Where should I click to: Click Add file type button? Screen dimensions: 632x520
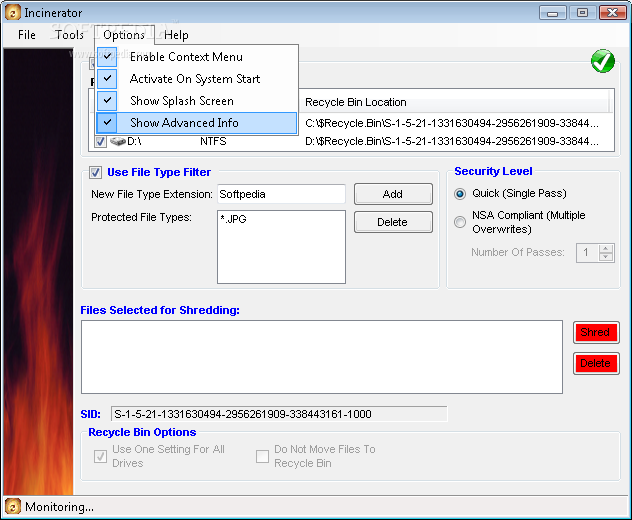click(x=393, y=194)
